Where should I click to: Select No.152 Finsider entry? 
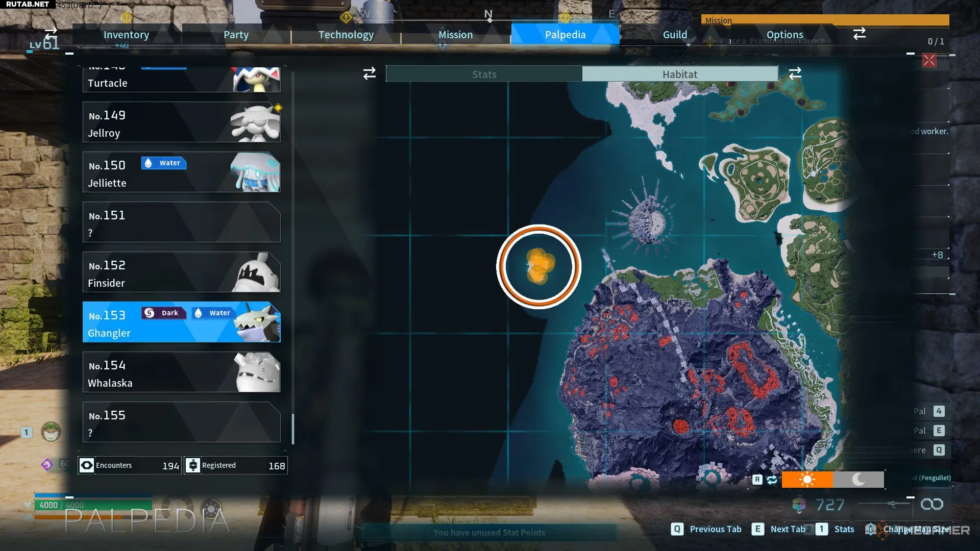pos(182,272)
